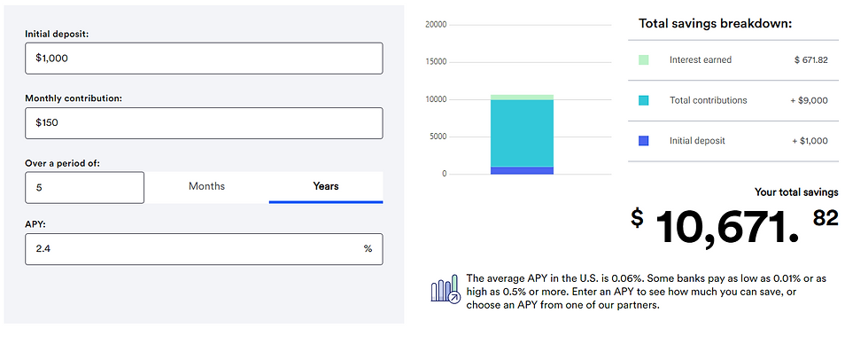This screenshot has height=344, width=868.
Task: Click the green interest segment atop bar
Action: pos(522,98)
